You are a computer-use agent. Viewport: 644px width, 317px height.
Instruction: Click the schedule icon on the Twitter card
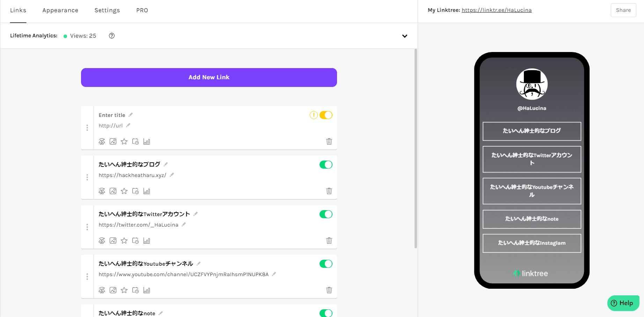click(x=136, y=241)
